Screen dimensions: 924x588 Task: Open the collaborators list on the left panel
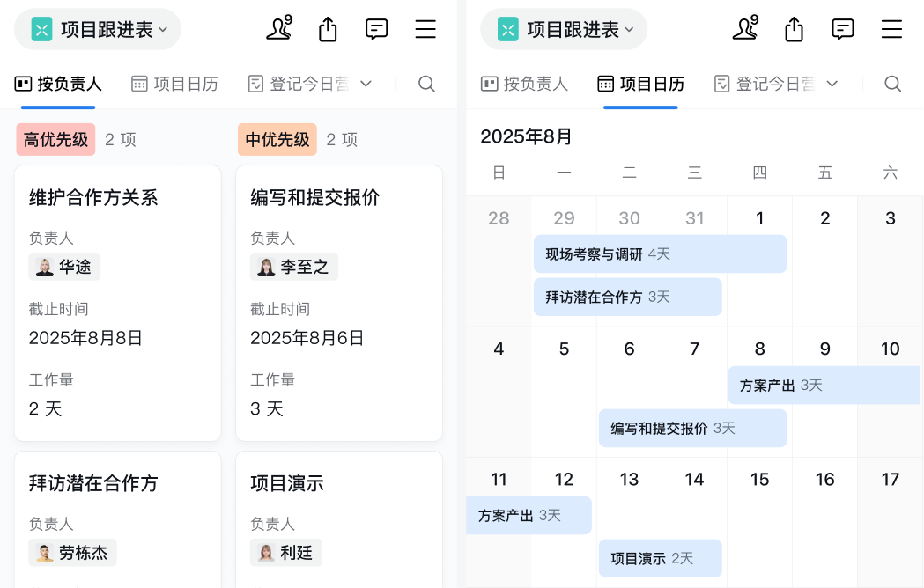click(x=279, y=29)
